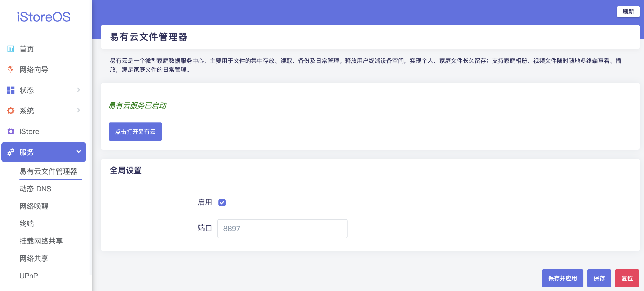Uncheck the 启用 checkbox
This screenshot has width=644, height=291.
(222, 203)
